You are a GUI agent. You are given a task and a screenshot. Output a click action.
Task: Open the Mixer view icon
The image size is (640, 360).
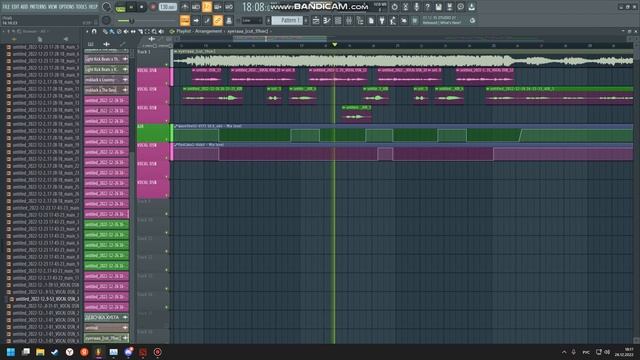coord(349,20)
